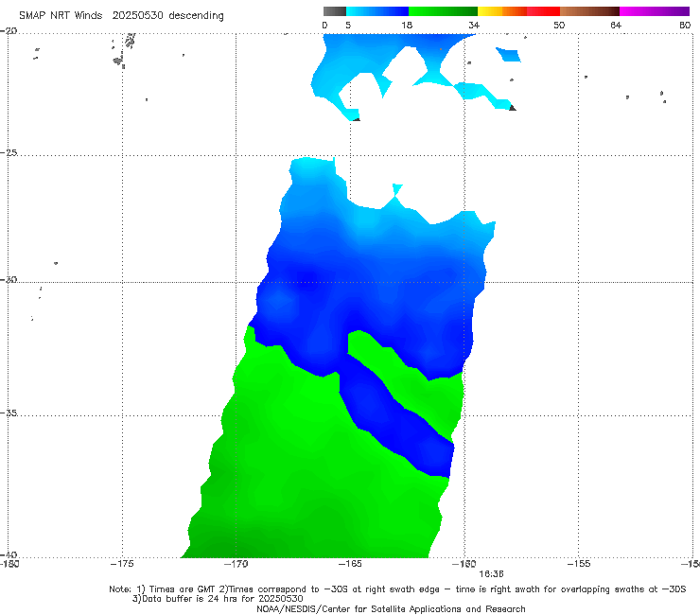
Task: Click the swath time label "16:36"
Action: [x=491, y=574]
